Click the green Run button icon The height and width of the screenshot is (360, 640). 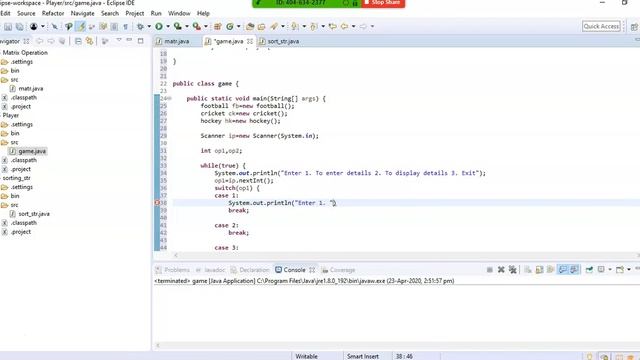159,27
